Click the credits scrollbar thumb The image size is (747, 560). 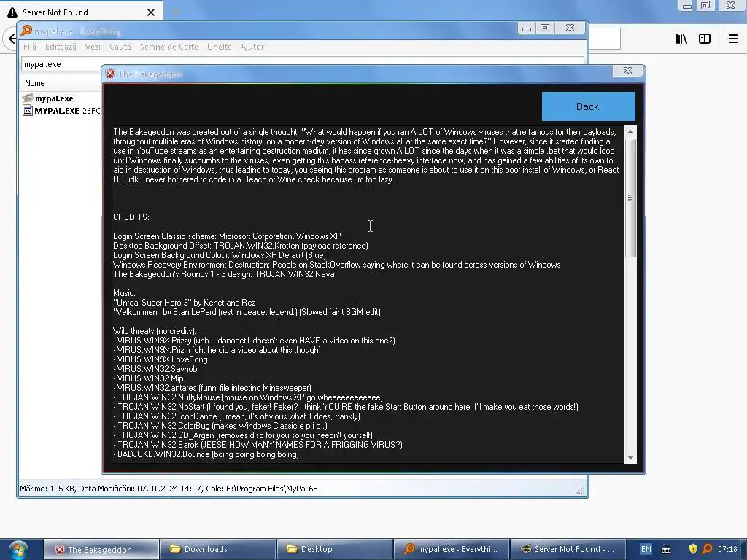coord(630,198)
